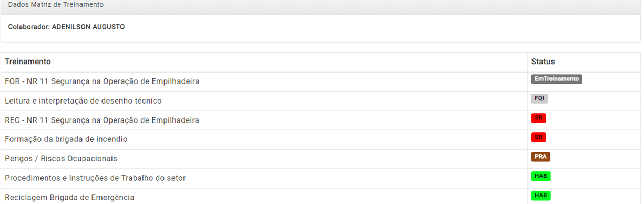Image resolution: width=644 pixels, height=204 pixels.
Task: Click HAB badge for Procedimentos e Instruções row
Action: click(541, 176)
